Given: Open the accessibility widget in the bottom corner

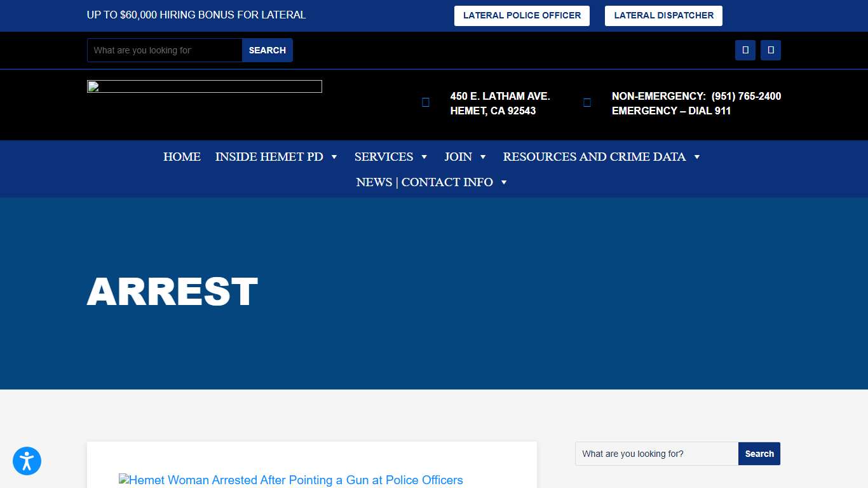Looking at the screenshot, I should point(27,461).
